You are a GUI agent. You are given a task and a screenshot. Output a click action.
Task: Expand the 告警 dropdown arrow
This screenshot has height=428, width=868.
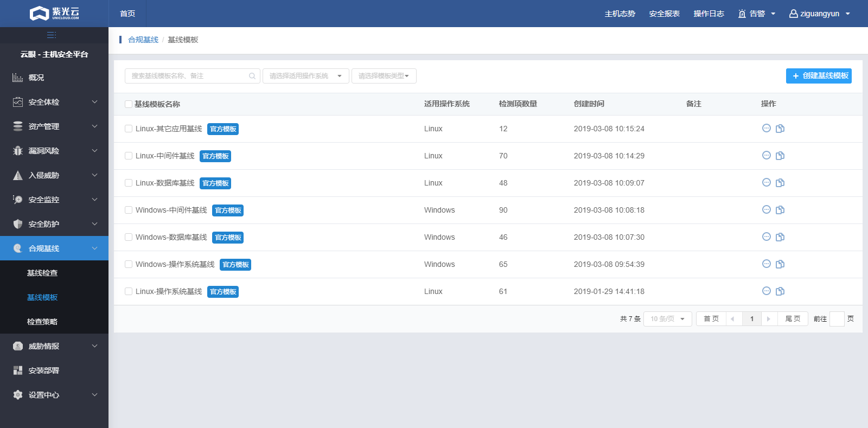click(773, 14)
